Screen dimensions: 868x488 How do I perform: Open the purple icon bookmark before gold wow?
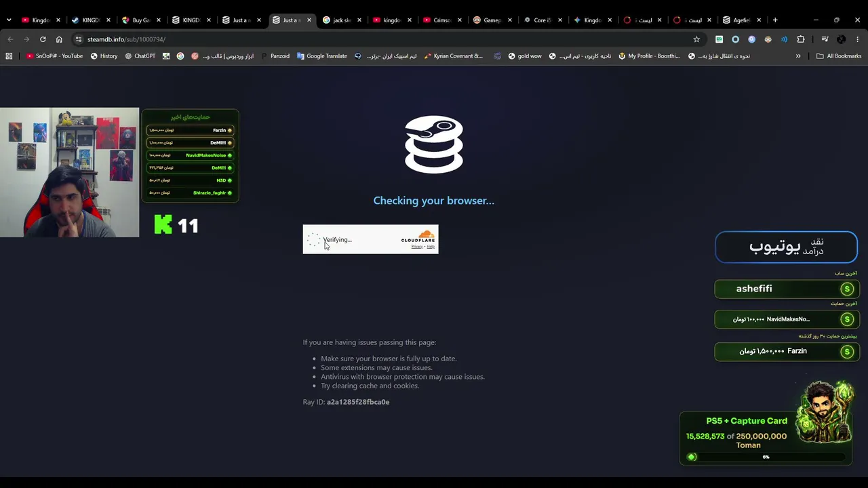click(498, 56)
